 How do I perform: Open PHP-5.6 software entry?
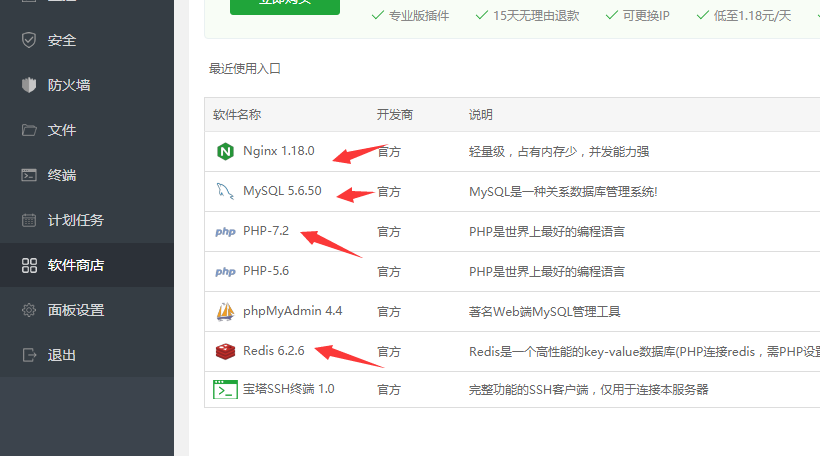tap(266, 271)
